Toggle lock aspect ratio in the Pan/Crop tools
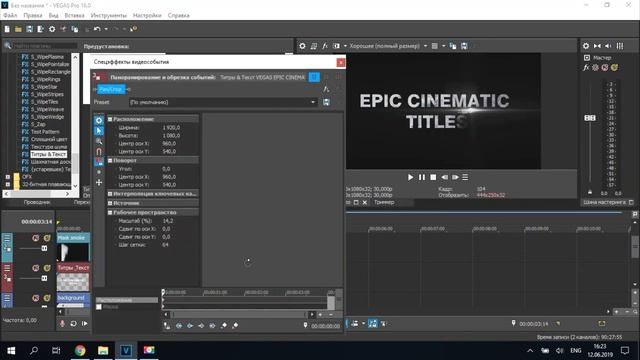Image resolution: width=640 pixels, height=360 pixels. pos(99,162)
